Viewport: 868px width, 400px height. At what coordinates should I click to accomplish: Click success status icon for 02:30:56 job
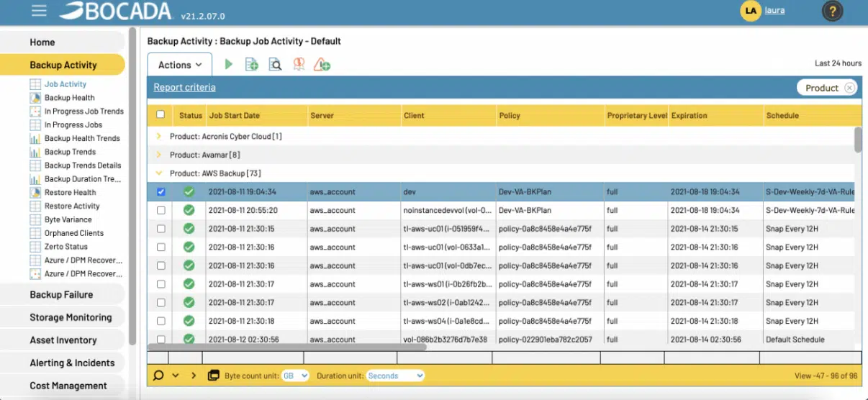click(189, 339)
